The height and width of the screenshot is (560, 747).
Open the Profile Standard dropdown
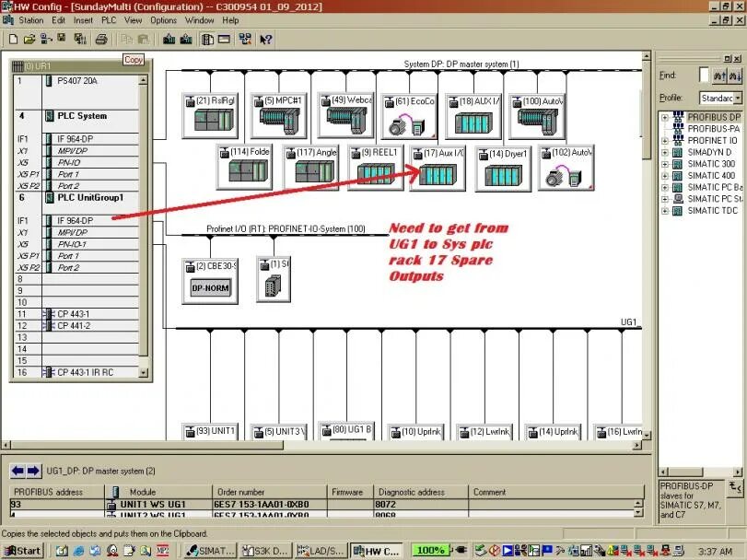point(738,99)
